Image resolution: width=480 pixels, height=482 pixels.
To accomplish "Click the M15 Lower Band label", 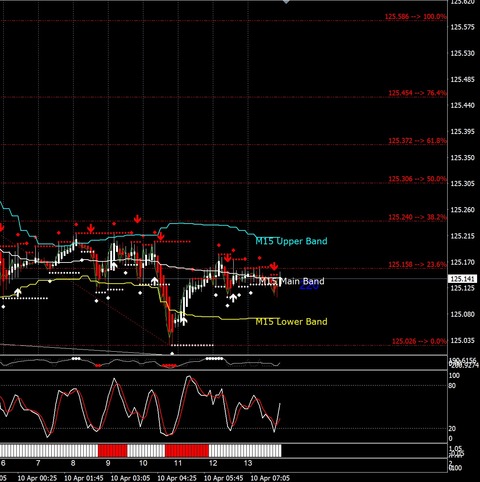I will tap(291, 322).
